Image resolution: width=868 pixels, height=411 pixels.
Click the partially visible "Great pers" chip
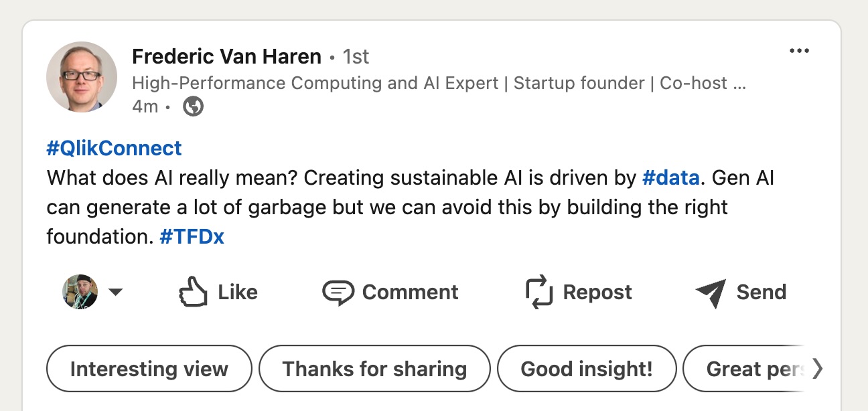click(x=753, y=369)
